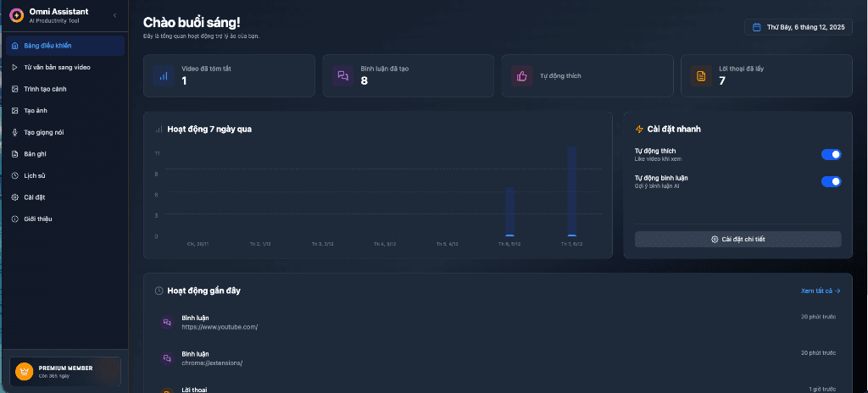
Task: Open Bản ghi in the sidebar
Action: point(65,154)
